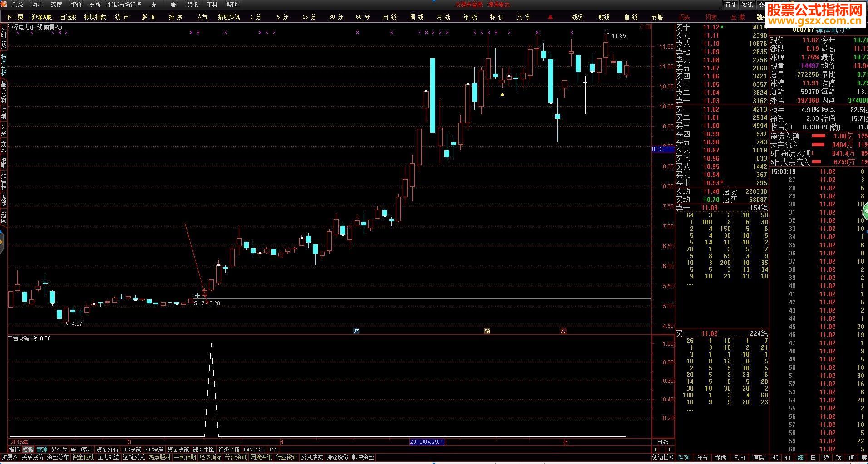Click the round dot icon in menu bar
The height and width of the screenshot is (464, 868).
pos(173,5)
